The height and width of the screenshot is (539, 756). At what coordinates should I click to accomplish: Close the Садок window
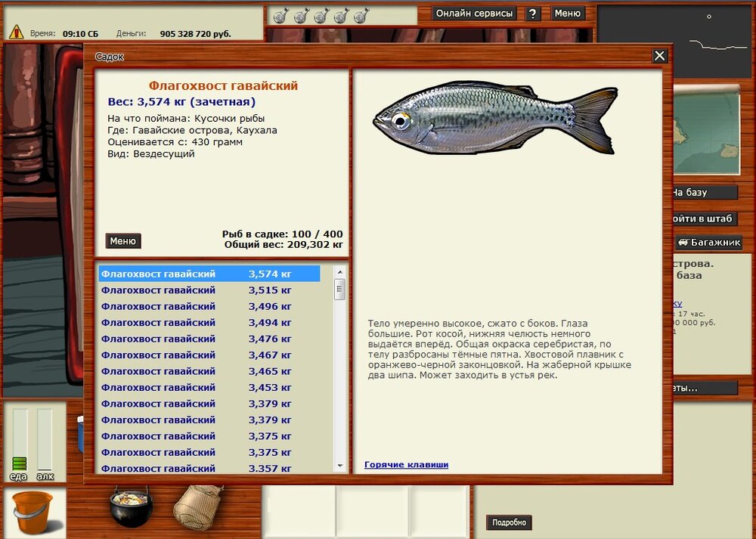coord(659,56)
